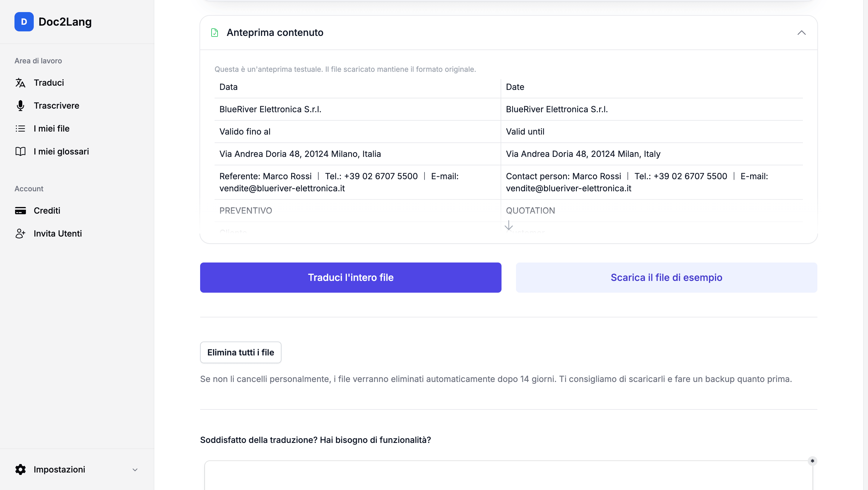
Task: Click the I miei glossari book icon
Action: pyautogui.click(x=20, y=151)
